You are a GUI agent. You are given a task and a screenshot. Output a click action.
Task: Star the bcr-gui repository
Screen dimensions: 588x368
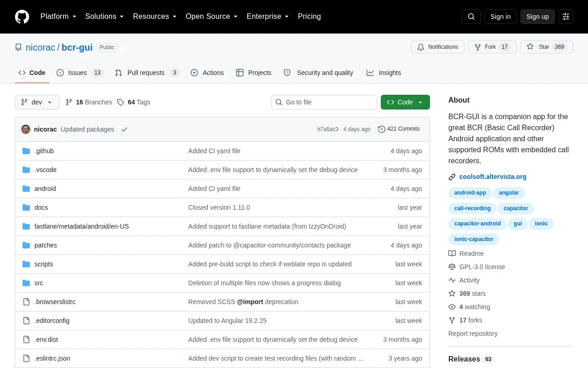click(x=547, y=47)
